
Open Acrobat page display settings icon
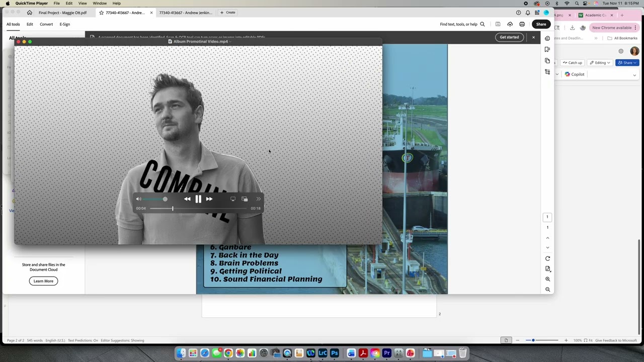coord(547,269)
